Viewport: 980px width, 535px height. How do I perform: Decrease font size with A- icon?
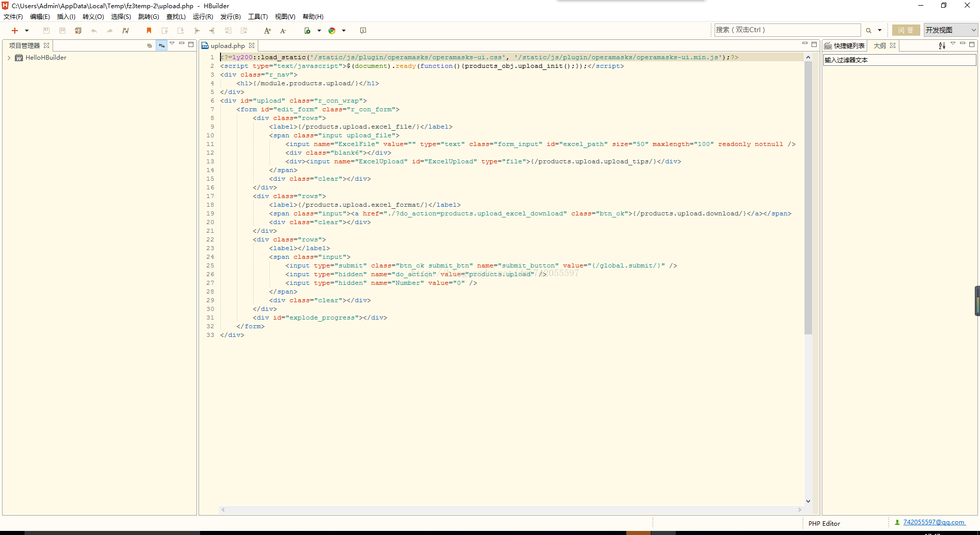(283, 31)
